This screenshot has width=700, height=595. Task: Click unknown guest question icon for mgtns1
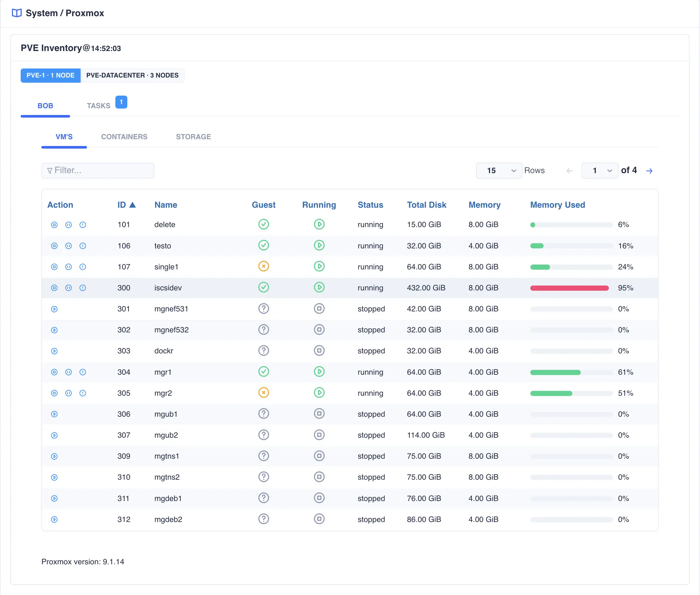264,456
